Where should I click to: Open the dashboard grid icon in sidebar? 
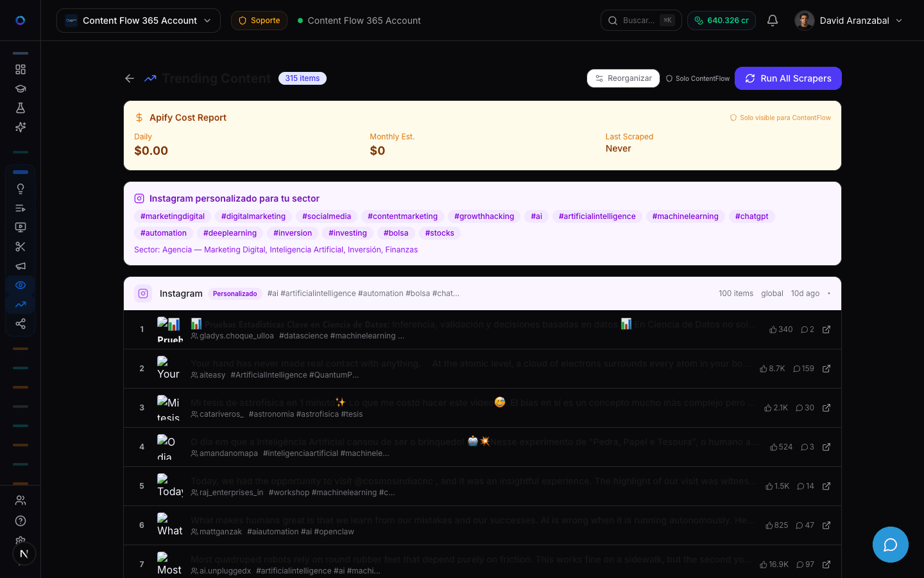pos(21,69)
